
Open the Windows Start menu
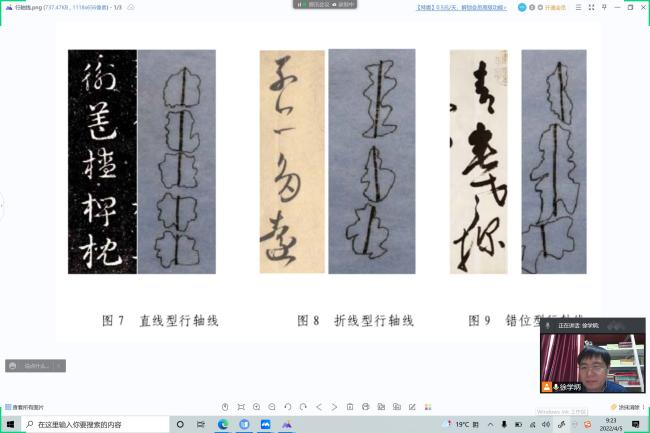[10, 424]
